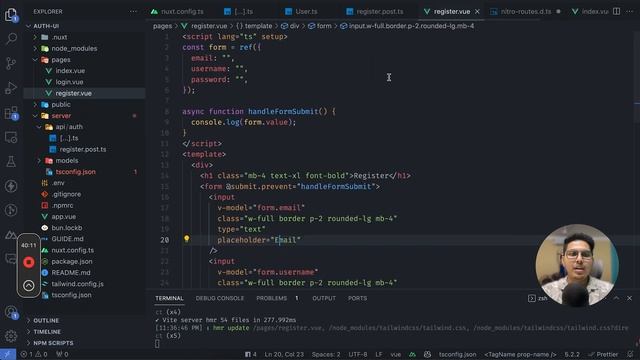Viewport: 640px width, 360px height.
Task: Open Run and Debug view
Action: pyautogui.click(x=11, y=88)
